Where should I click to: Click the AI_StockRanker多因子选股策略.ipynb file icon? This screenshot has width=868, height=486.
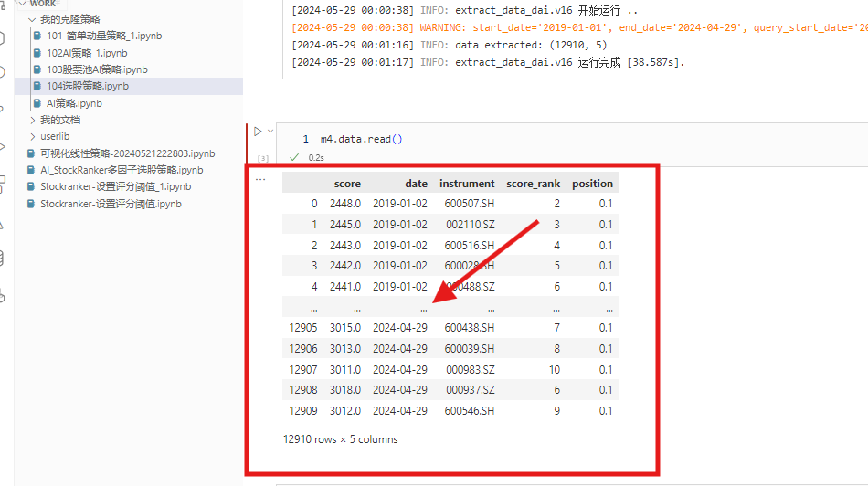coord(32,170)
